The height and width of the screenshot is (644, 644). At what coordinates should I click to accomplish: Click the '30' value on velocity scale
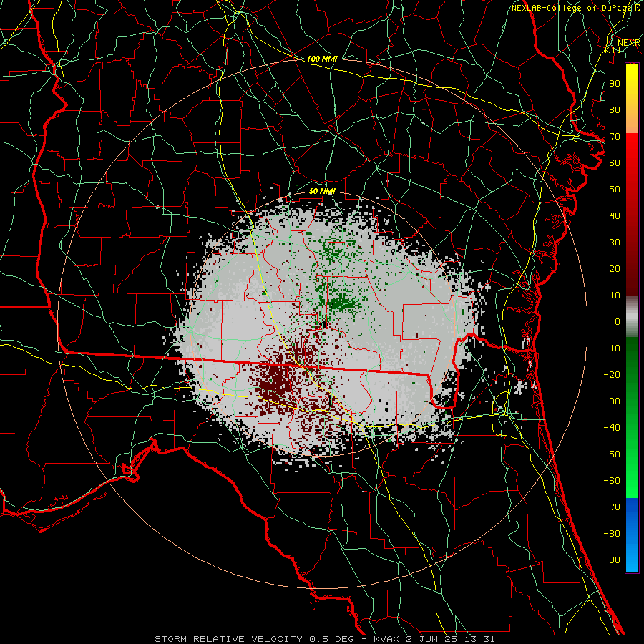(615, 243)
